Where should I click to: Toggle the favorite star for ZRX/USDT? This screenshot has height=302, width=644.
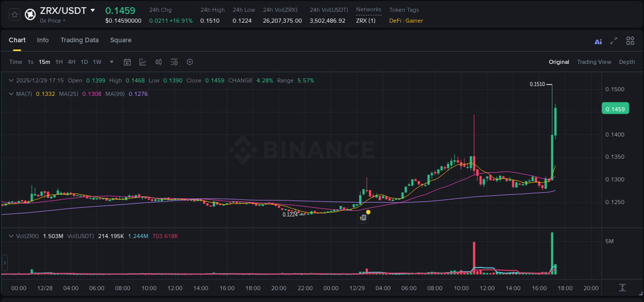click(14, 14)
